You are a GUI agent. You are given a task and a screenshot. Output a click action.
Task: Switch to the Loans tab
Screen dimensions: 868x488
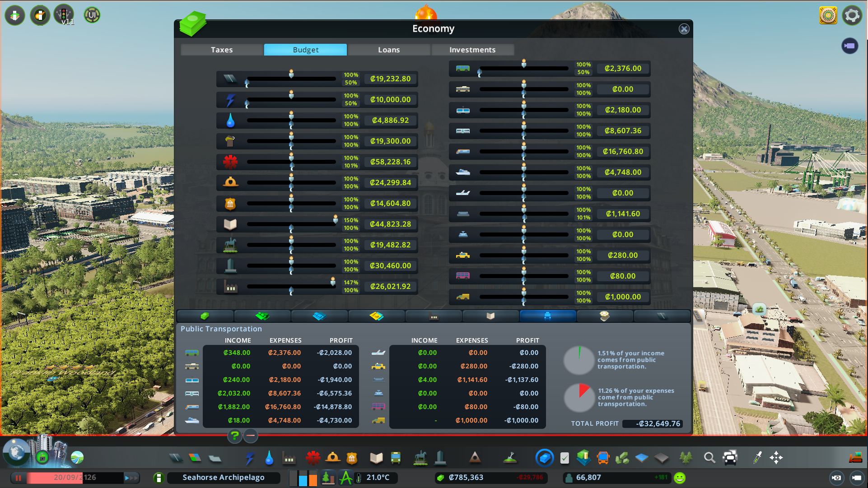[x=389, y=50]
